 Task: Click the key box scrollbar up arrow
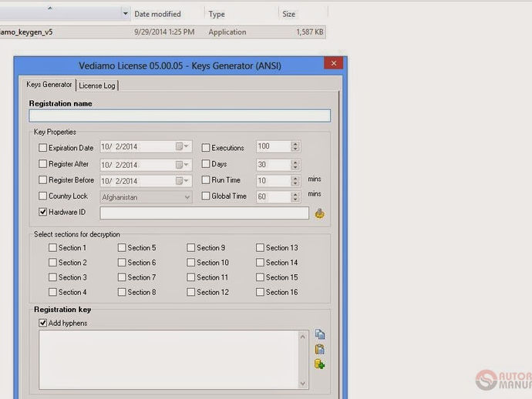[x=303, y=337]
